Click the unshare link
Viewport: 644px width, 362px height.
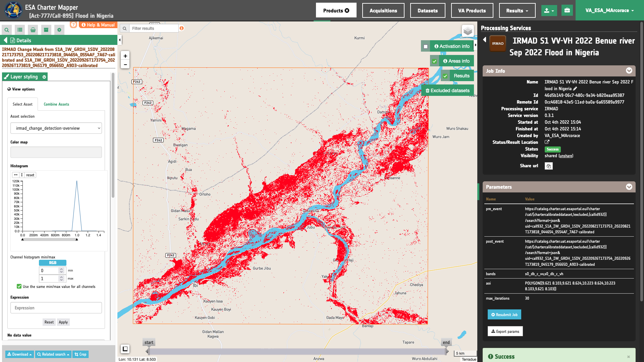click(x=566, y=156)
